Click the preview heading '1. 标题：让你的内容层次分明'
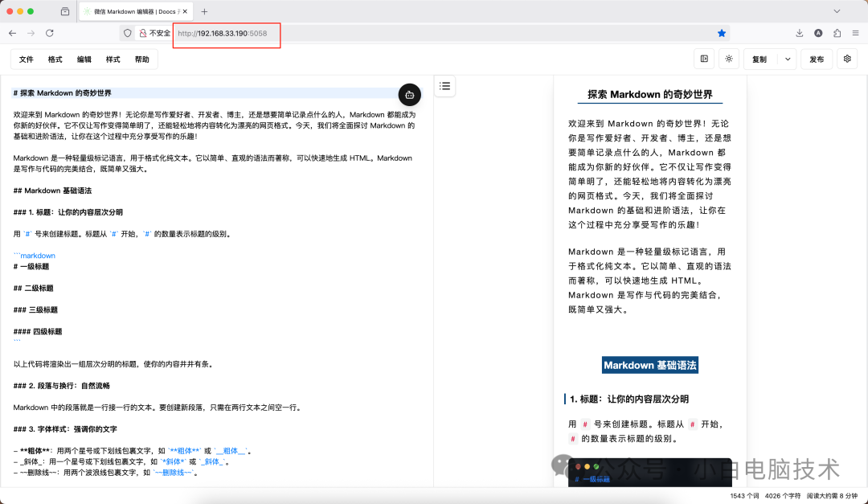Viewport: 868px width, 504px height. (629, 399)
